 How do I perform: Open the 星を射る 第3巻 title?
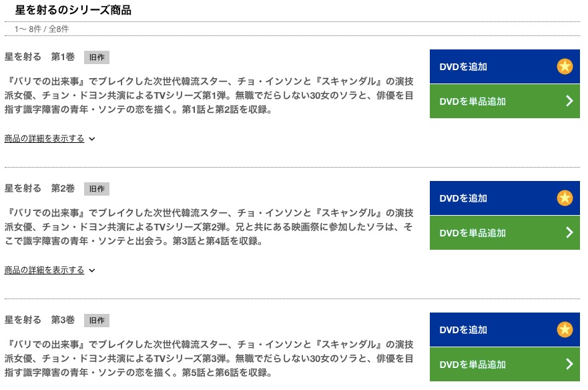39,320
